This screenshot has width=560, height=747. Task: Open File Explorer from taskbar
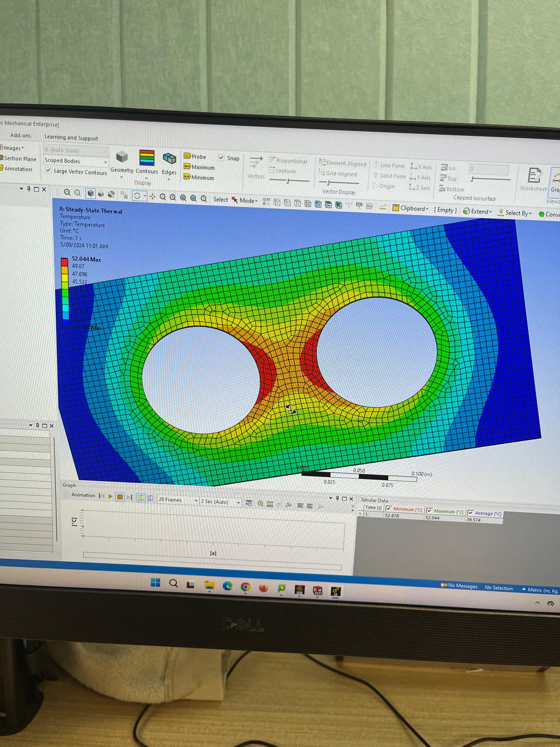click(210, 585)
